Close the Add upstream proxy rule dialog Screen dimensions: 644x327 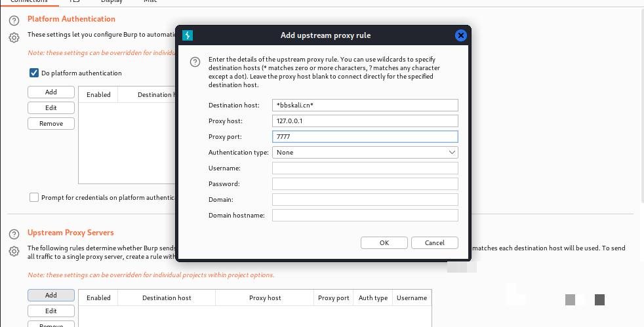point(461,35)
